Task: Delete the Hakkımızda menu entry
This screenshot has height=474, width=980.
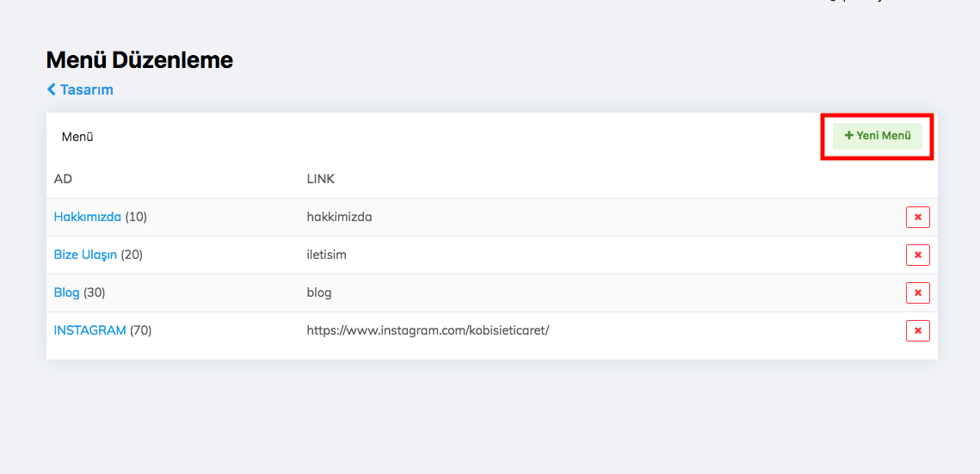Action: [917, 218]
